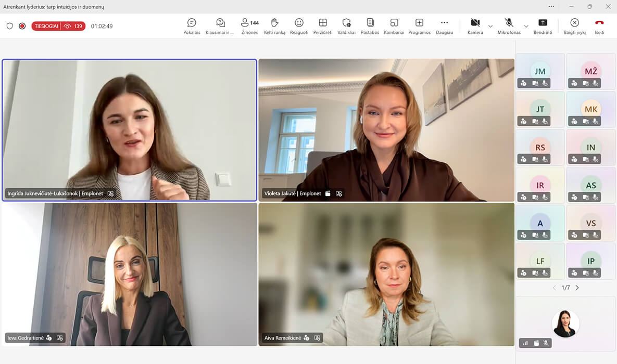
Task: Click spotlight icon on IR tile
Action: (523, 197)
